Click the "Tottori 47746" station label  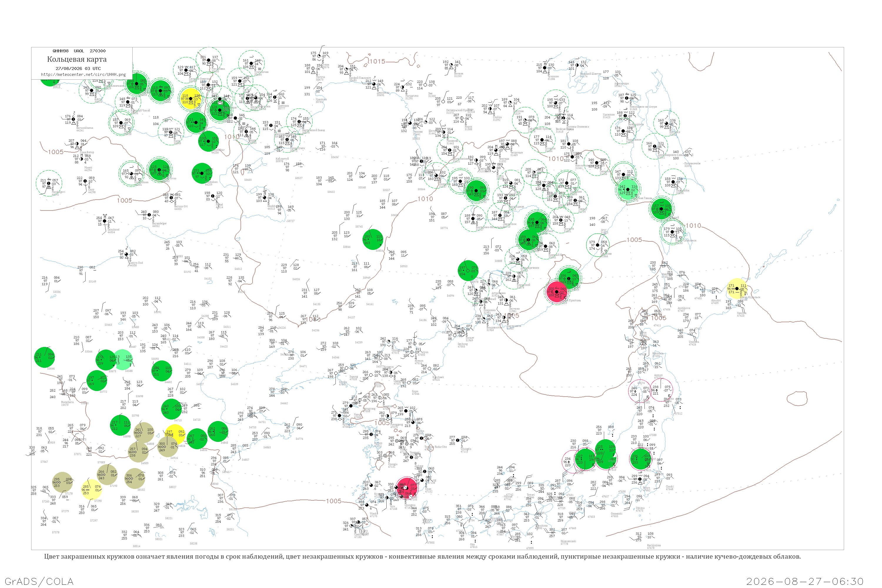pos(530,496)
